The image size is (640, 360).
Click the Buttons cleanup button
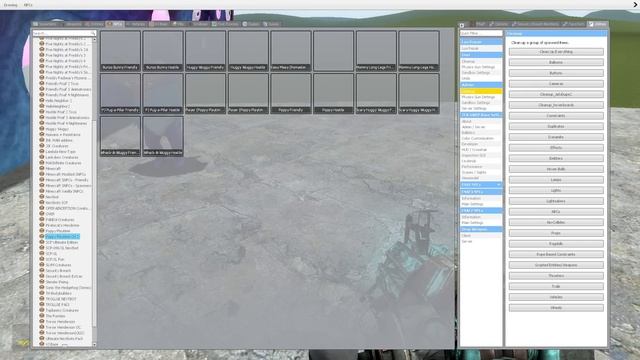tap(556, 73)
